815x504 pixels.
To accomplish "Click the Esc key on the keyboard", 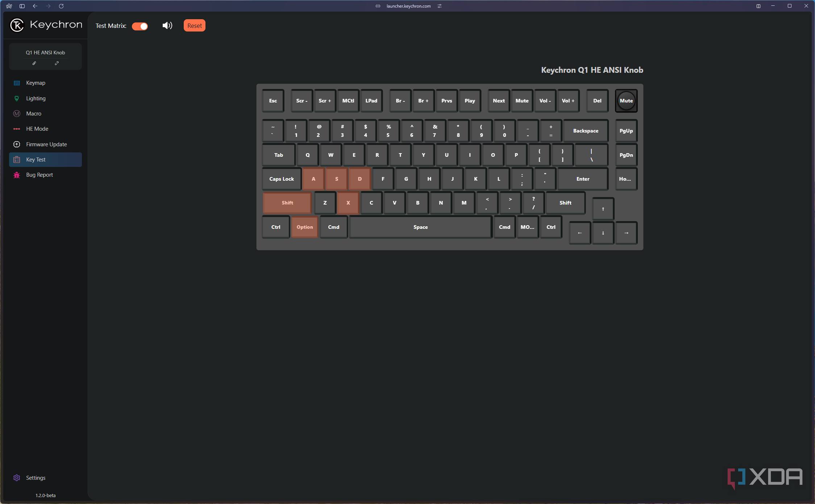I will tap(273, 101).
